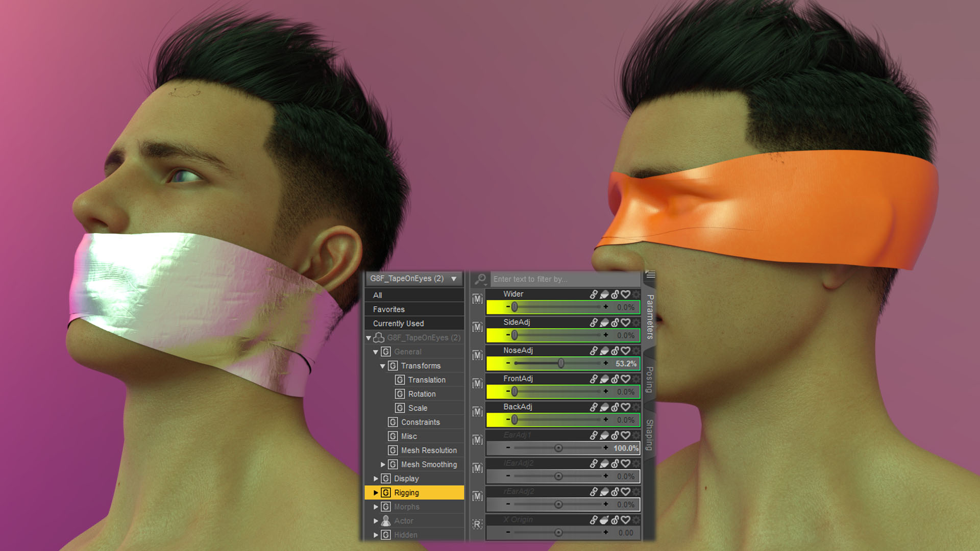Toggle the lock on EarAdj1 parameter
This screenshot has height=551, width=980.
[615, 435]
